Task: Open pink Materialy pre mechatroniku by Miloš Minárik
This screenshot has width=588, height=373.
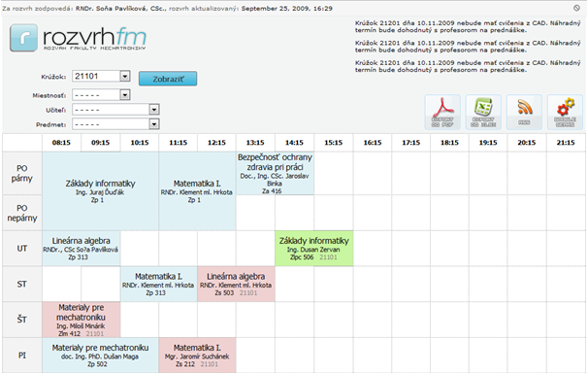Action: pos(81,320)
